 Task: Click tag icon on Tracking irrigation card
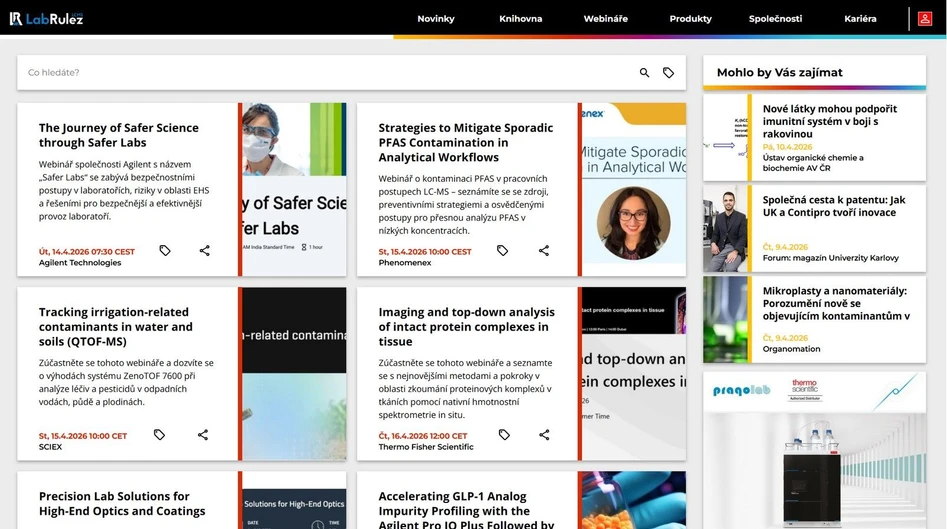coord(159,434)
